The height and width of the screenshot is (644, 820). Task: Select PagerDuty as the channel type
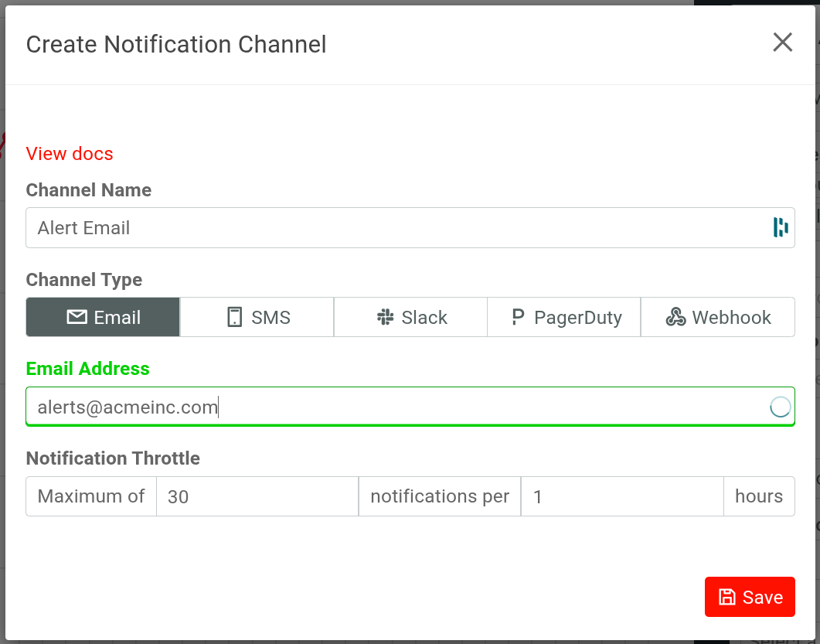pyautogui.click(x=563, y=317)
